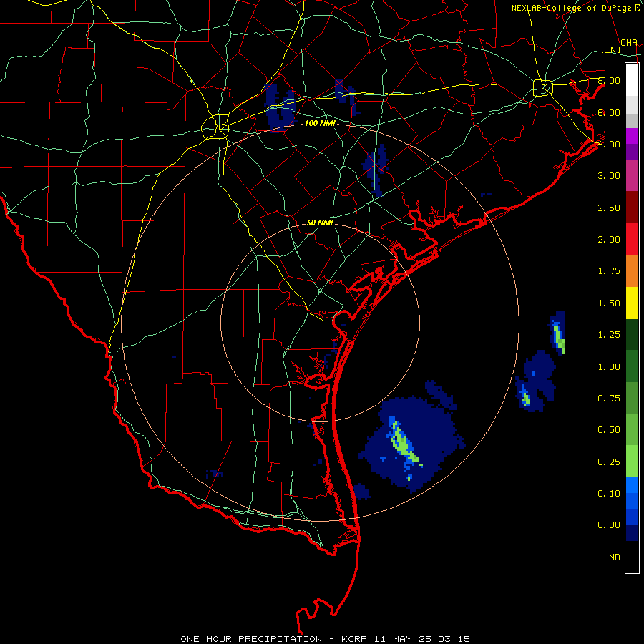
Task: Click the 0.25 legend value
Action: pos(609,462)
